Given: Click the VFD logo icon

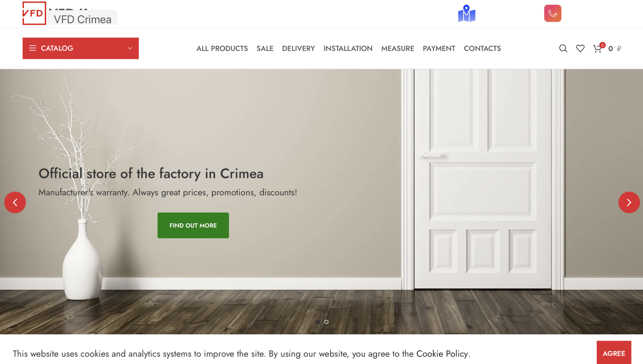Looking at the screenshot, I should 34,13.
